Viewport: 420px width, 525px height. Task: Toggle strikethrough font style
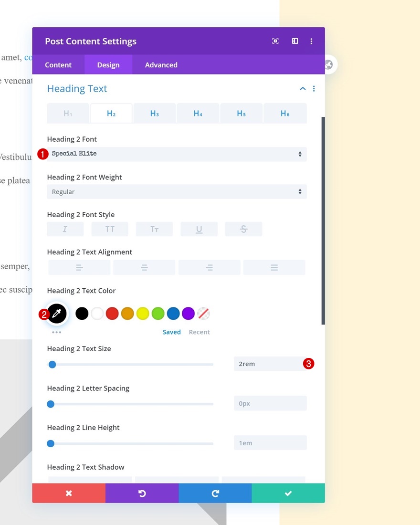pos(243,229)
